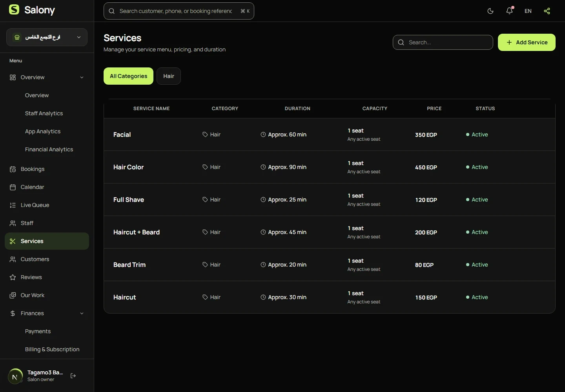565x392 pixels.
Task: Open Staff Analytics in the sidebar
Action: (44, 113)
